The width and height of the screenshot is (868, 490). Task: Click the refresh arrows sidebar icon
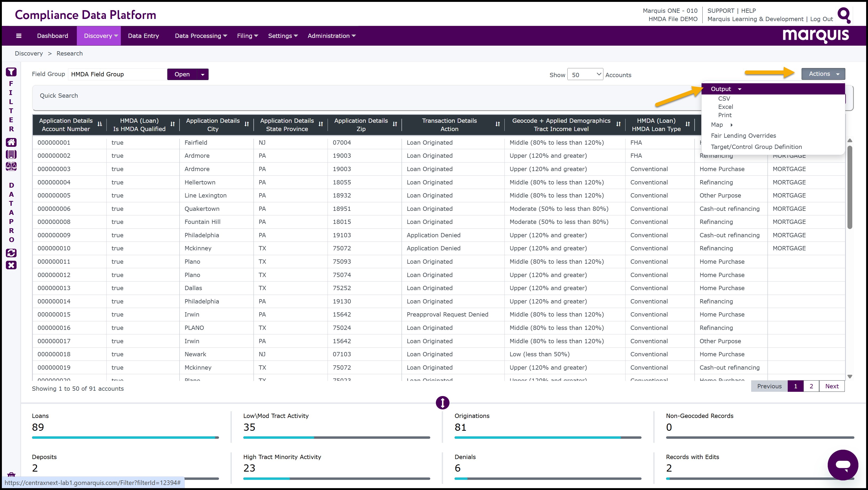[11, 253]
